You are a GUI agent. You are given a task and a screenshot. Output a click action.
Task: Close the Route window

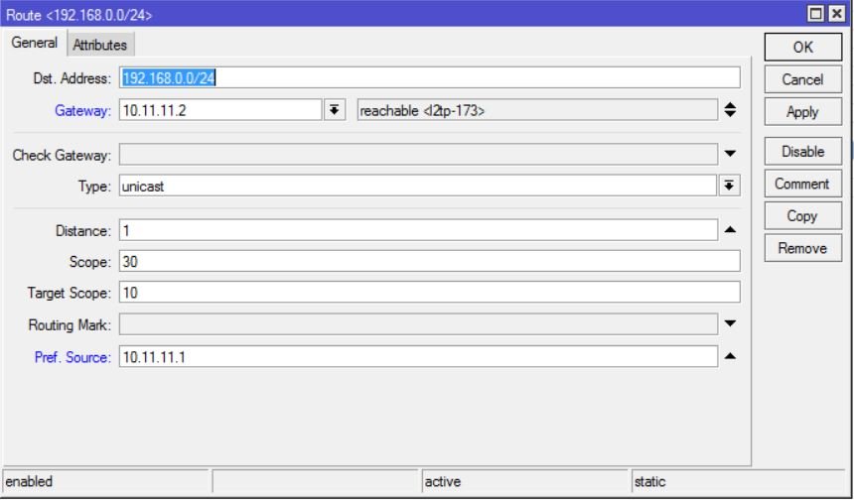coord(836,13)
